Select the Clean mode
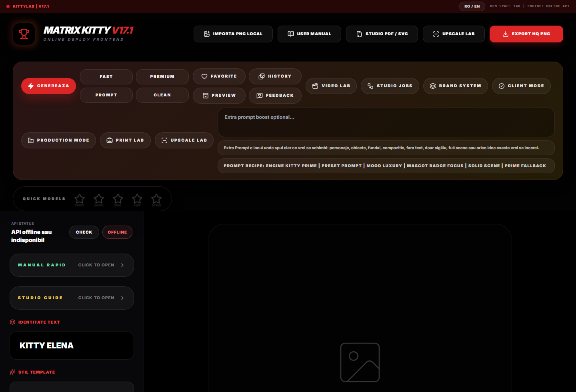This screenshot has width=576, height=392. point(162,95)
